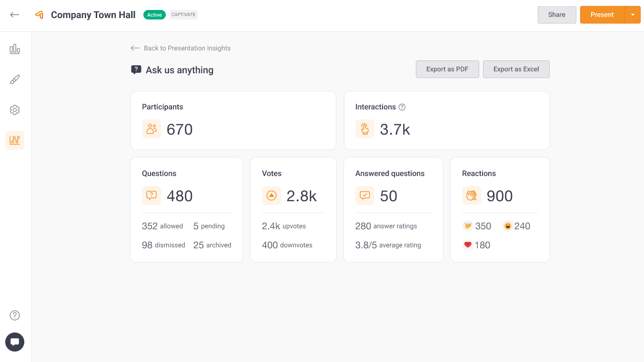Click the back arrow in top header
The image size is (644, 362).
coord(15,15)
